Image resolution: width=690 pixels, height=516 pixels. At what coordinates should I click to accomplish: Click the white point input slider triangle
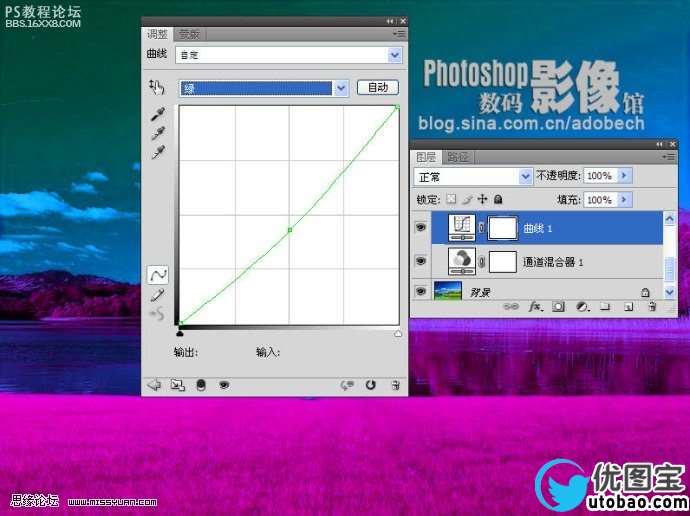398,334
